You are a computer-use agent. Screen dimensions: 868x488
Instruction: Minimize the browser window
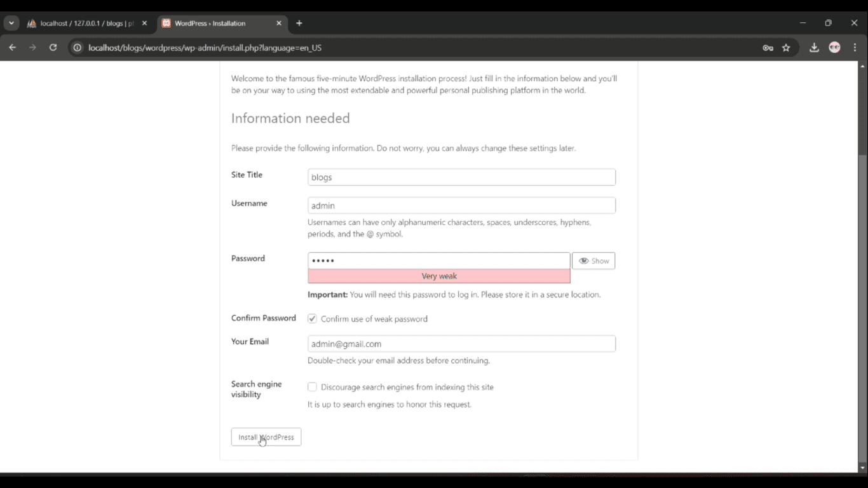pyautogui.click(x=803, y=23)
